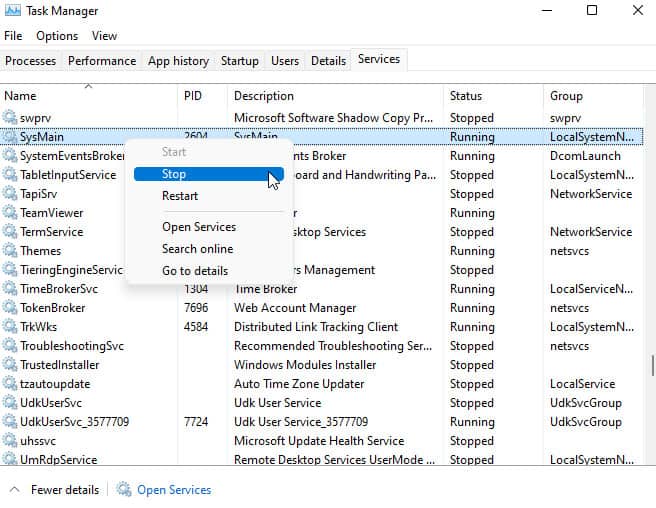Open the Startup tab
Image resolution: width=656 pixels, height=508 pixels.
point(239,61)
